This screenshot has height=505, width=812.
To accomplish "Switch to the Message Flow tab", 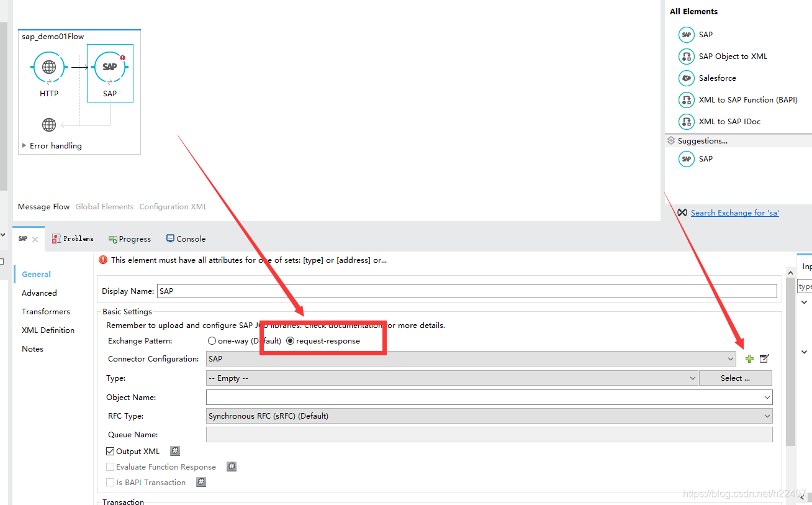I will (43, 207).
